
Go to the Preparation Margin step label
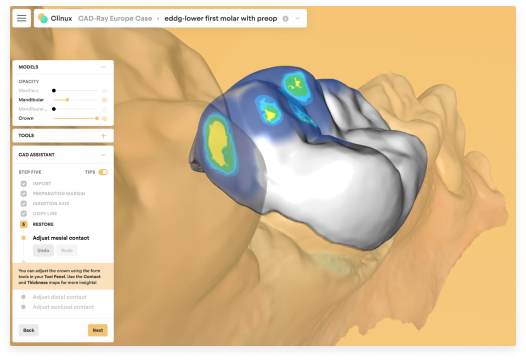pyautogui.click(x=59, y=194)
